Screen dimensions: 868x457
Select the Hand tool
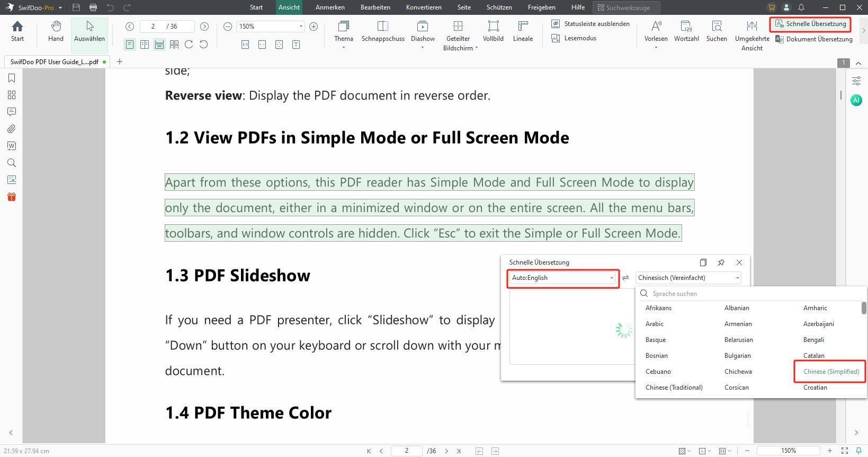[x=56, y=31]
